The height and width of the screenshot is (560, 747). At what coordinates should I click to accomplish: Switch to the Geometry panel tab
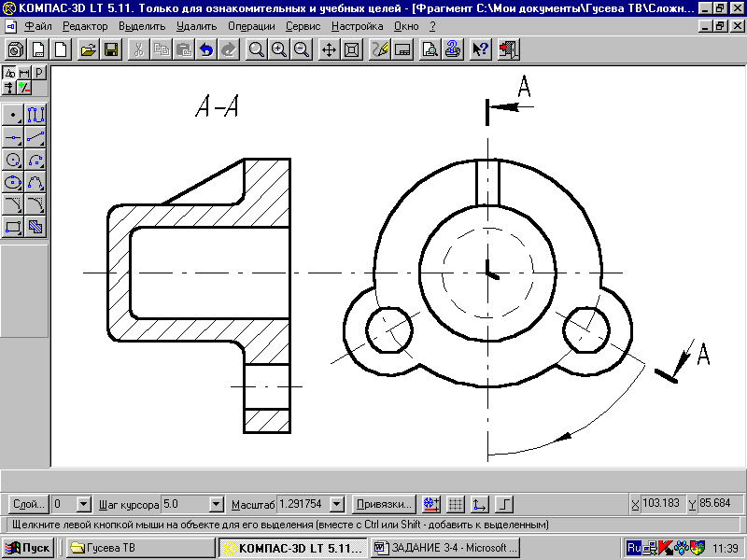[x=9, y=73]
